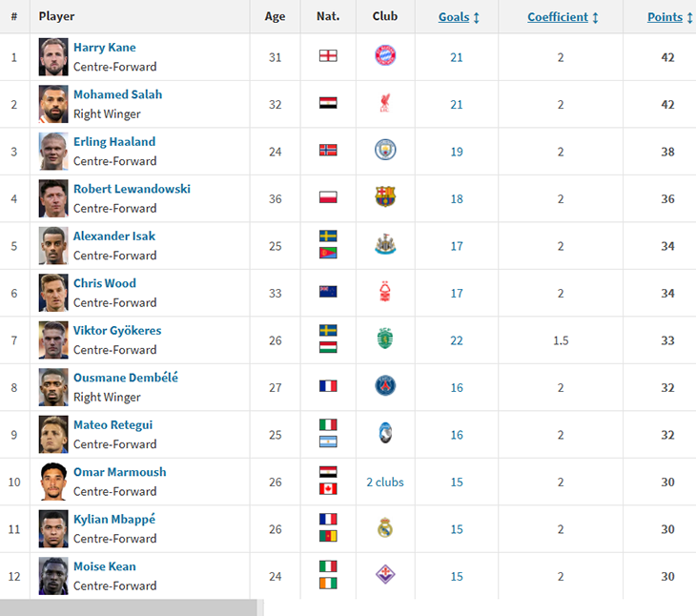The height and width of the screenshot is (616, 696).
Task: Click the Paris Saint-Germain club crest
Action: [385, 386]
